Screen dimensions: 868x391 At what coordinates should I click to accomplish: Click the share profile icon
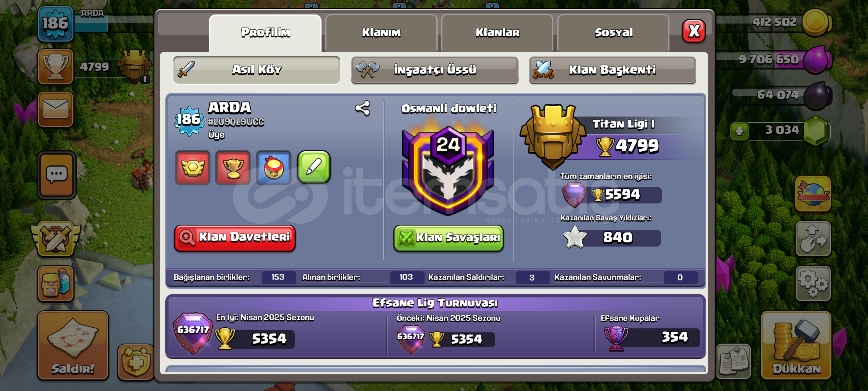click(362, 108)
